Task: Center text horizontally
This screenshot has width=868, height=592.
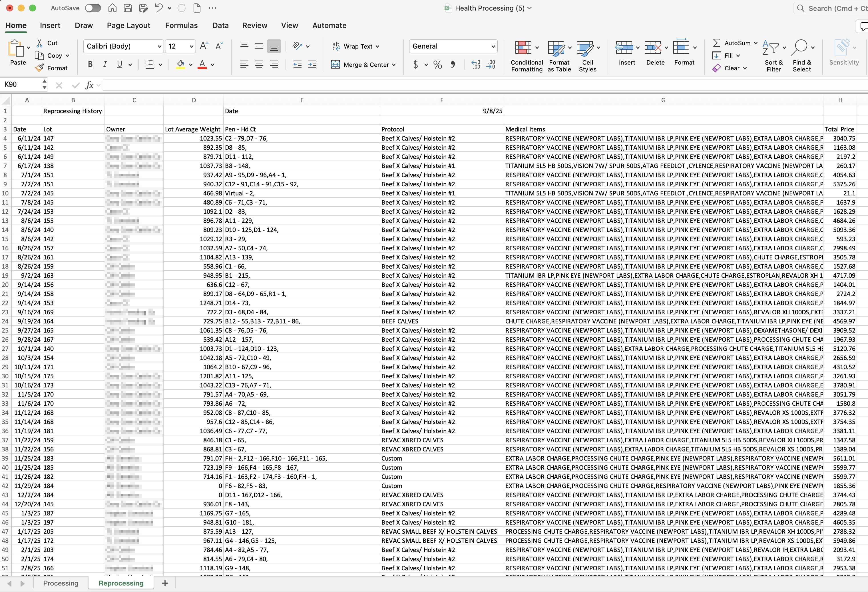Action: point(259,64)
